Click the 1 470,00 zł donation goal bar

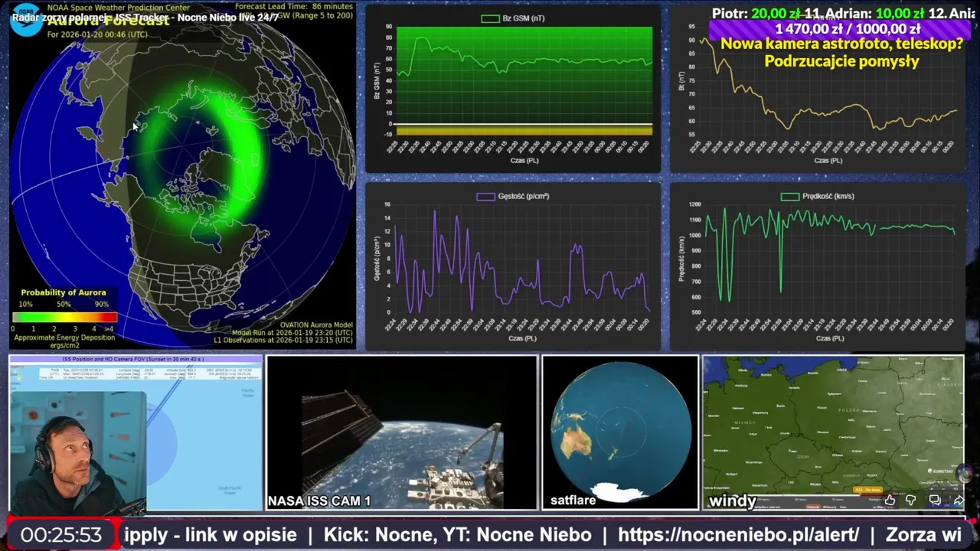840,29
